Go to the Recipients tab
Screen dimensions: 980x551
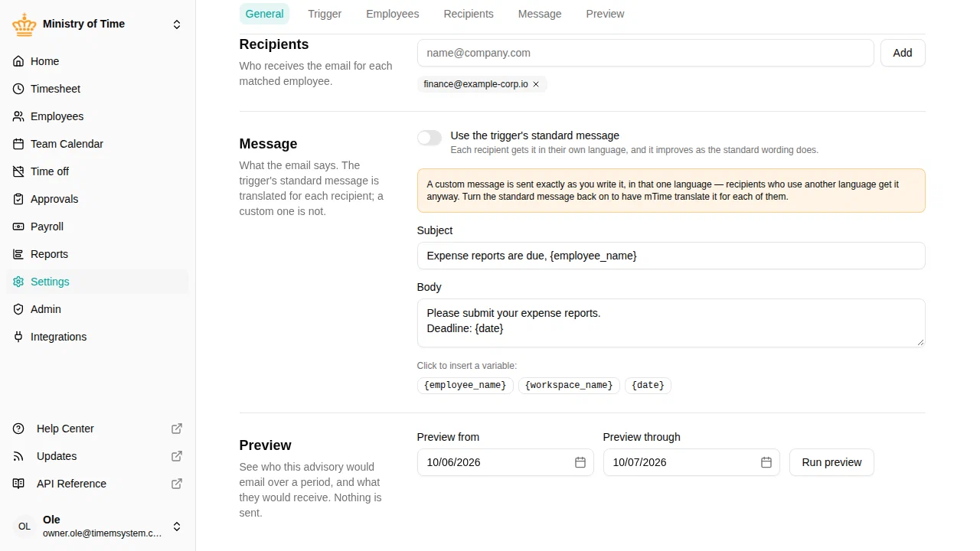469,14
